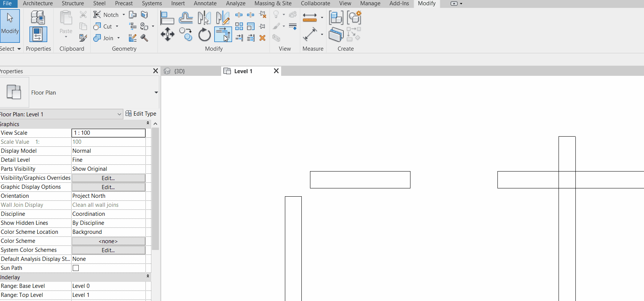
Task: Toggle the Modify selection tool
Action: 10,26
